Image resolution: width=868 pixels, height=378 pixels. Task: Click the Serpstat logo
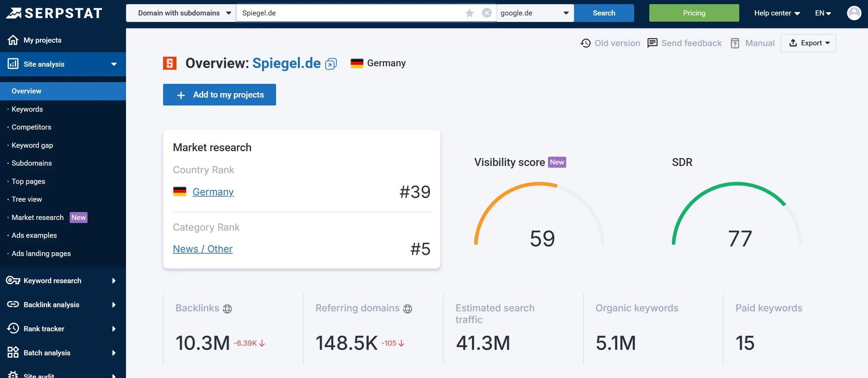pos(54,13)
